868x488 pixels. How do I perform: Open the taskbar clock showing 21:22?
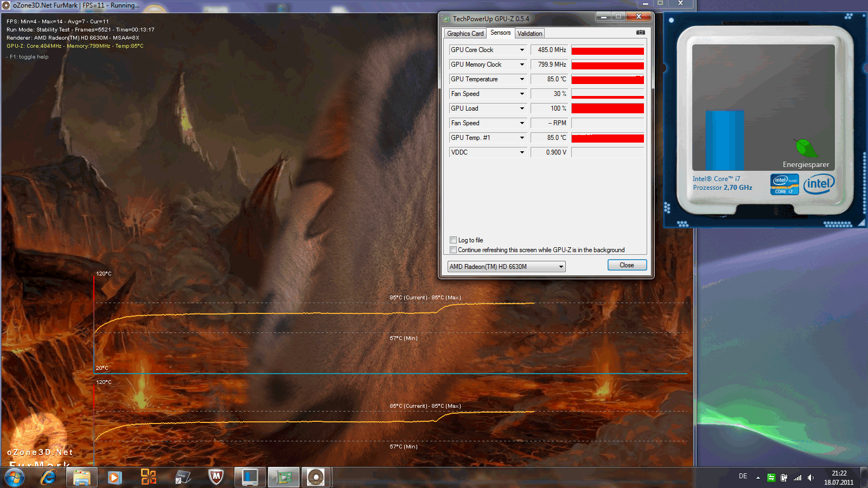point(839,478)
